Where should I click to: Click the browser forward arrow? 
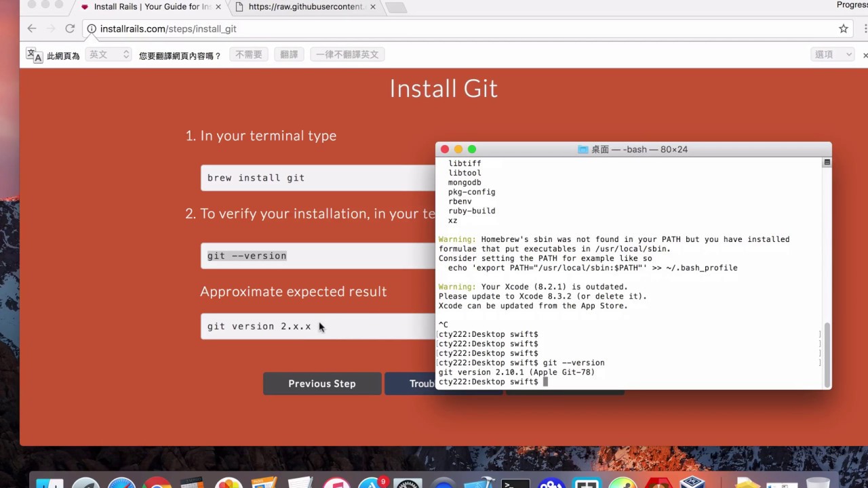(51, 28)
